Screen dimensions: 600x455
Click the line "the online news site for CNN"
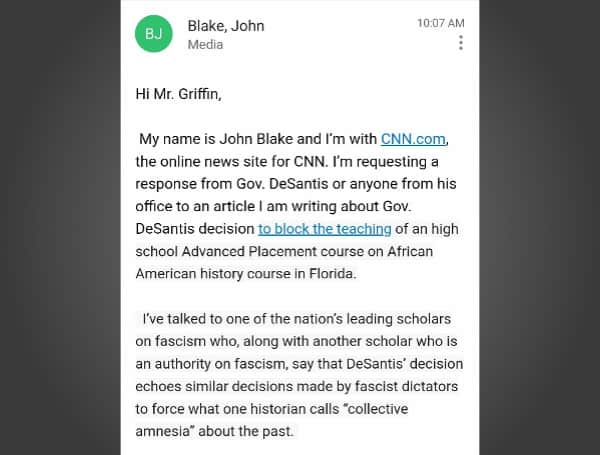point(287,161)
